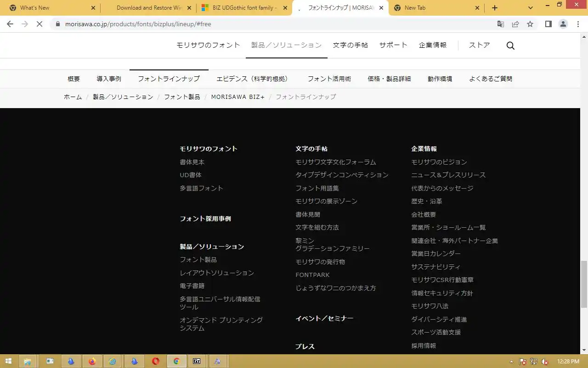Bookmark this page with the star icon
Image resolution: width=588 pixels, height=368 pixels.
point(530,24)
